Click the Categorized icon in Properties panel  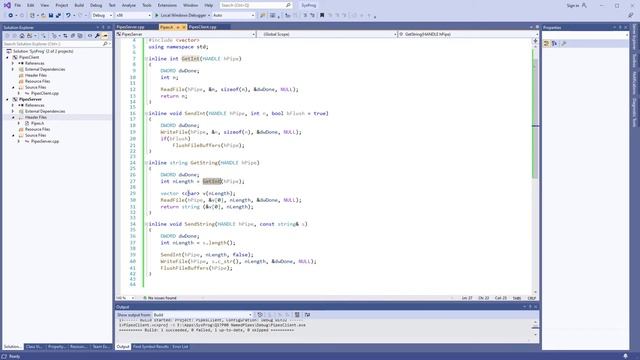pos(547,43)
